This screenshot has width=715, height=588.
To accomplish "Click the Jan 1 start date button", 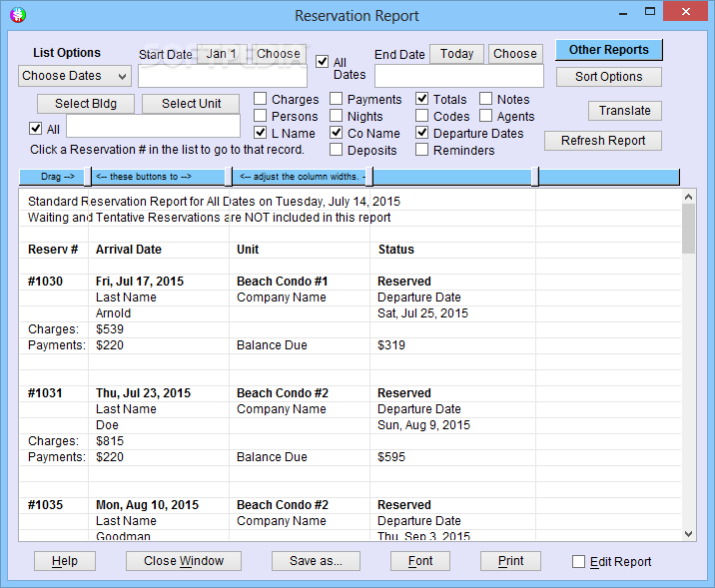I will pos(222,54).
